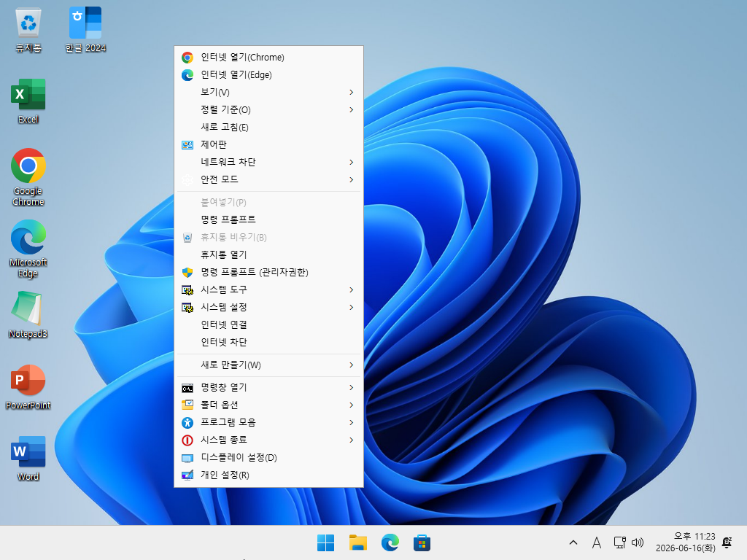Click 휴지통 열기 menu entry

[x=268, y=254]
